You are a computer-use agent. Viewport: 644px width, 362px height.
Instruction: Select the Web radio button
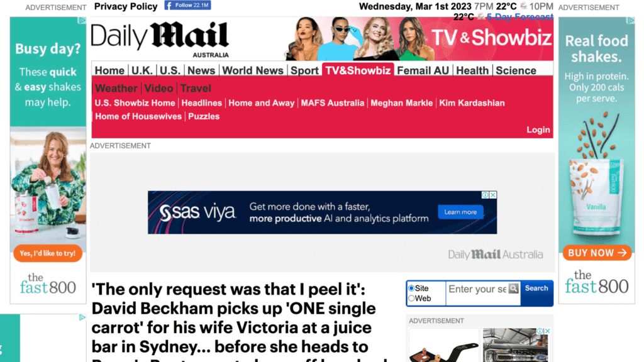(411, 299)
